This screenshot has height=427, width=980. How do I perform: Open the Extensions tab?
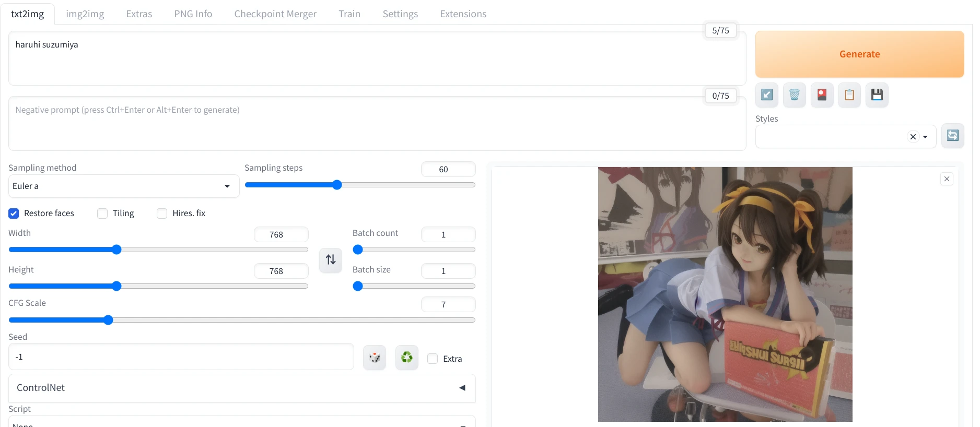(463, 14)
